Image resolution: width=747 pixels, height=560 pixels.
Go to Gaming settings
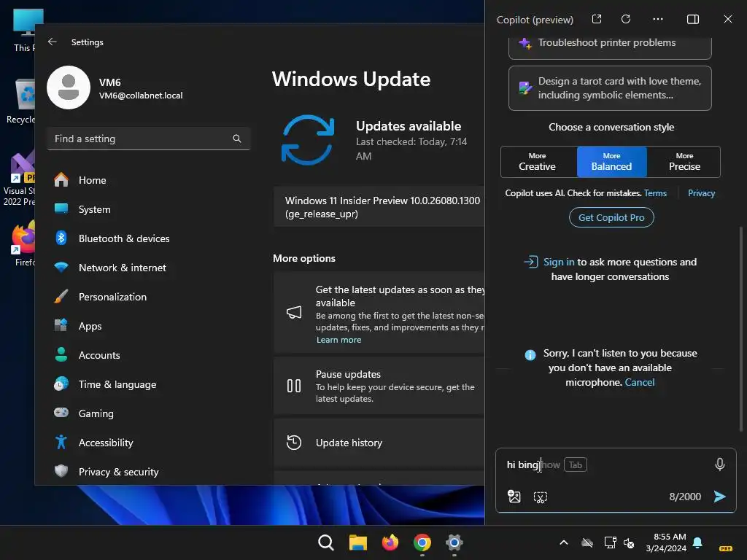point(147,413)
